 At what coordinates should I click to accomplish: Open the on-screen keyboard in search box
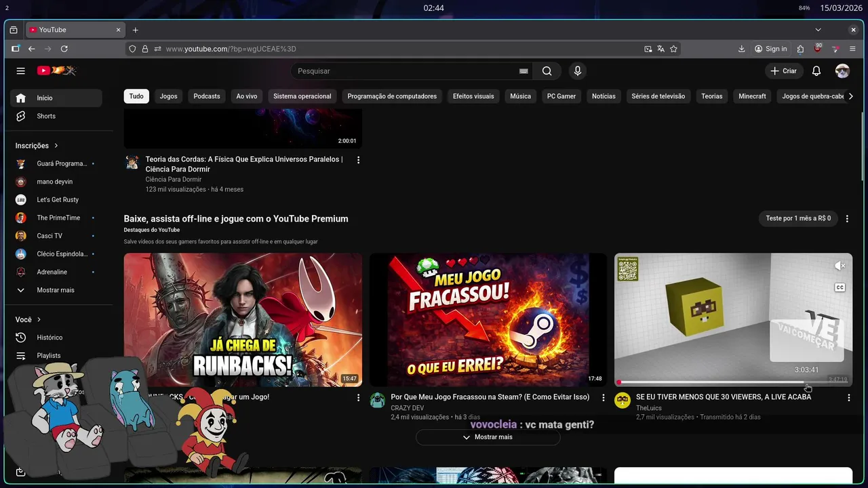(x=524, y=71)
